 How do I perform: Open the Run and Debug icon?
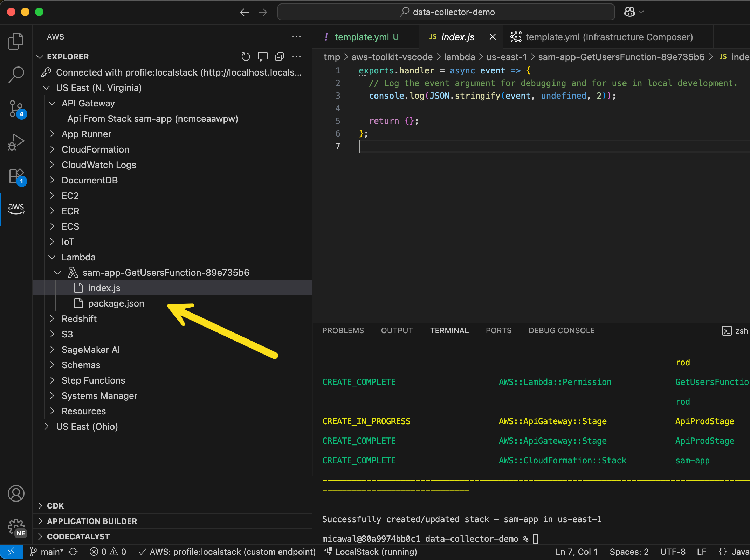tap(16, 142)
